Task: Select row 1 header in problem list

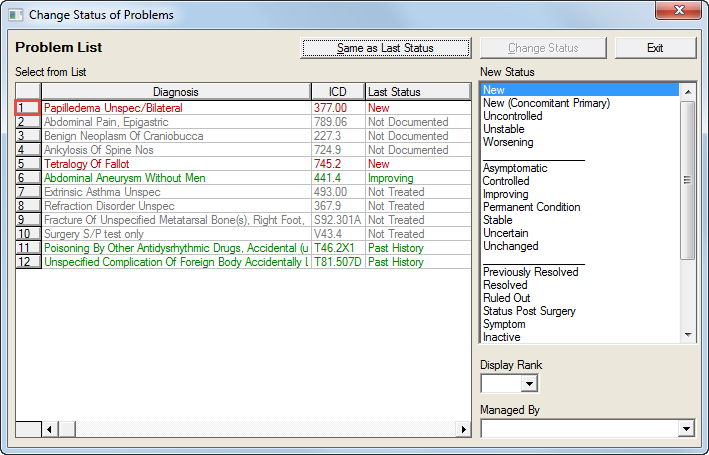Action: point(27,108)
